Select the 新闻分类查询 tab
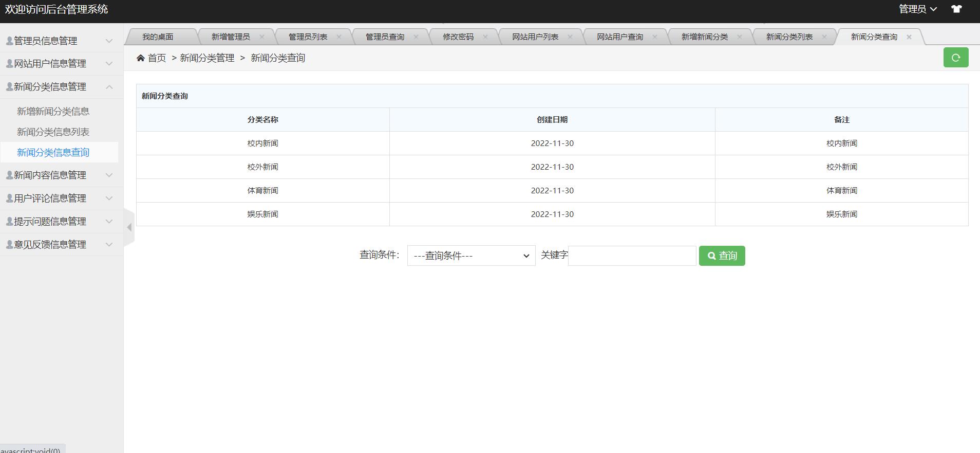The image size is (980, 453). pos(874,37)
